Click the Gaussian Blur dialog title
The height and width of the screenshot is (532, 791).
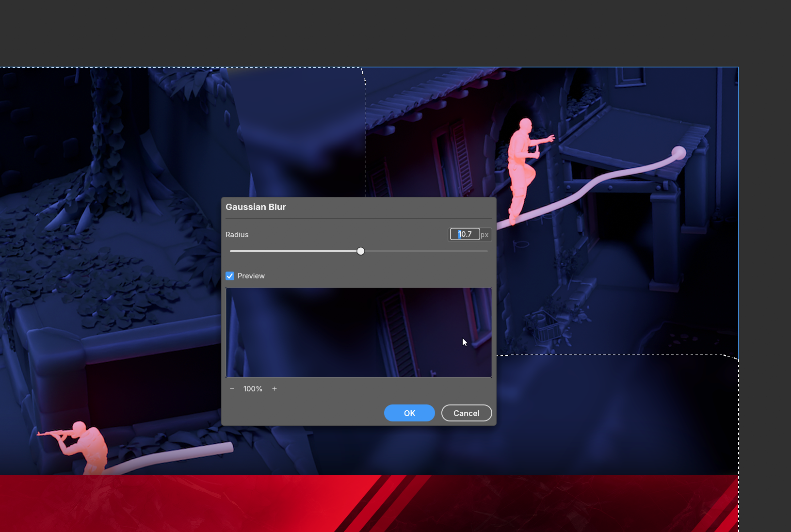point(256,207)
